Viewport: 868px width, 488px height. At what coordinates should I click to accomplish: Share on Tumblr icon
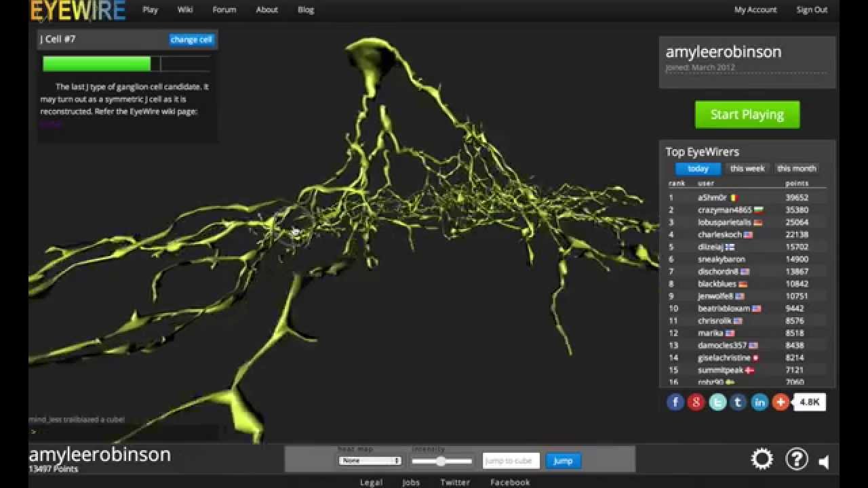pyautogui.click(x=738, y=402)
